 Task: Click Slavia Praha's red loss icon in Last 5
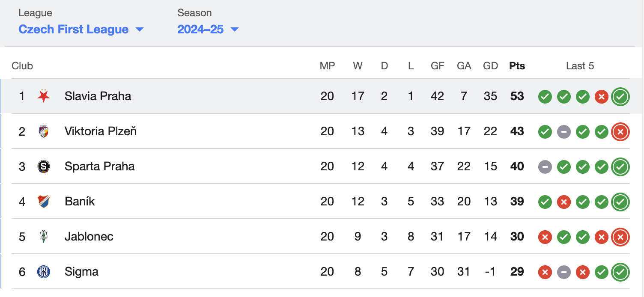(x=601, y=97)
